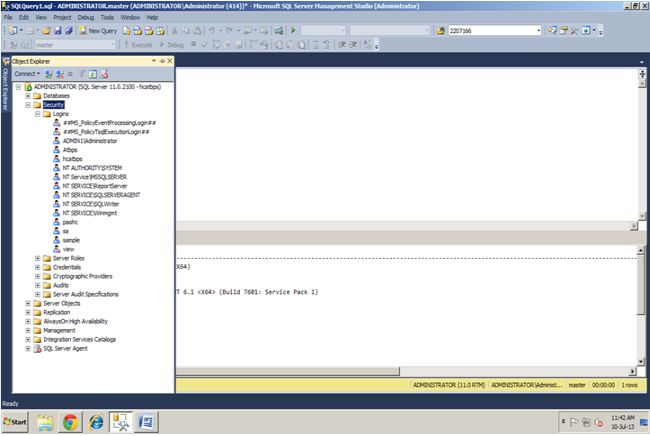Expand the Credentials folder
The width and height of the screenshot is (650, 436).
37,267
